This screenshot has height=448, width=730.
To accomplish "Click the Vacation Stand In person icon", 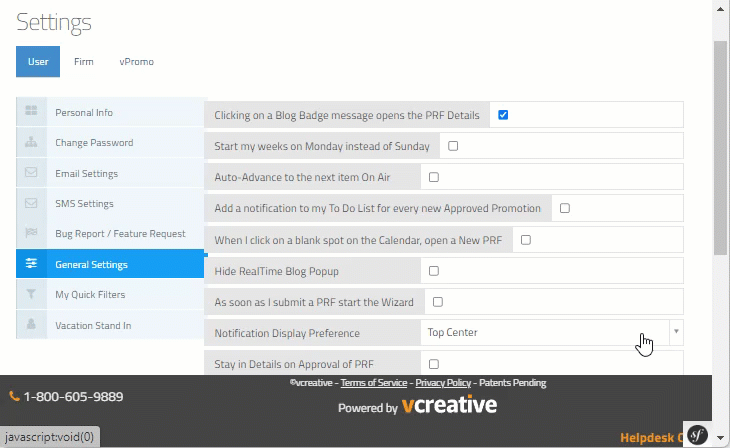I will click(x=31, y=324).
